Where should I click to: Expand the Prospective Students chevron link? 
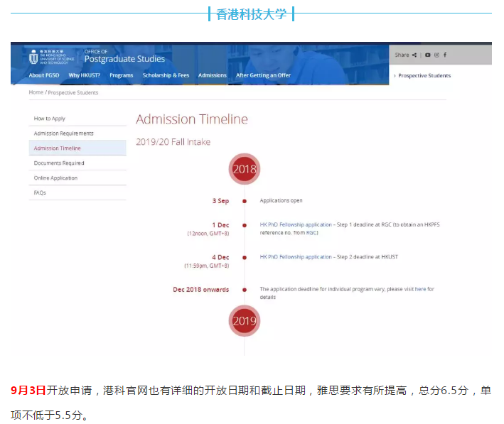click(x=422, y=75)
